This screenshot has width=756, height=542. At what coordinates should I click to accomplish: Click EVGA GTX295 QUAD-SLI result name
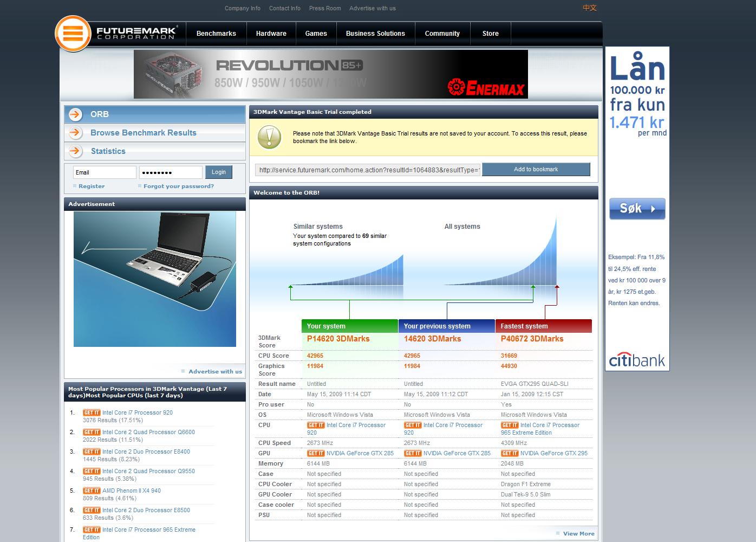(535, 384)
